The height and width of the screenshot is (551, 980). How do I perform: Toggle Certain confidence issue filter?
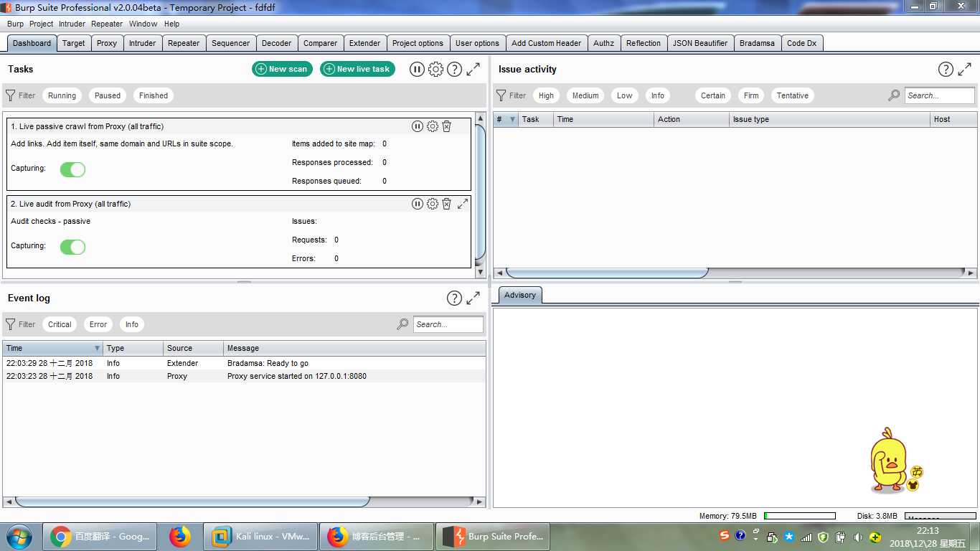click(713, 95)
